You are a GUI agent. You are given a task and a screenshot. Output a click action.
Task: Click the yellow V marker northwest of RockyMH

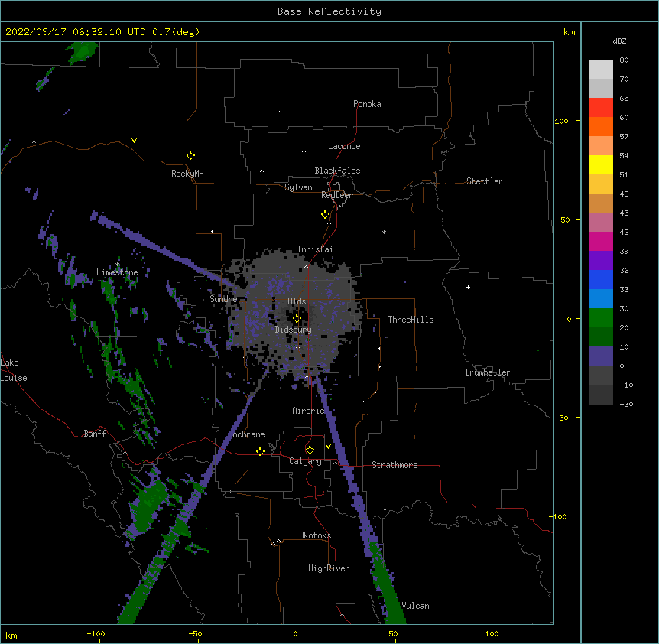134,141
